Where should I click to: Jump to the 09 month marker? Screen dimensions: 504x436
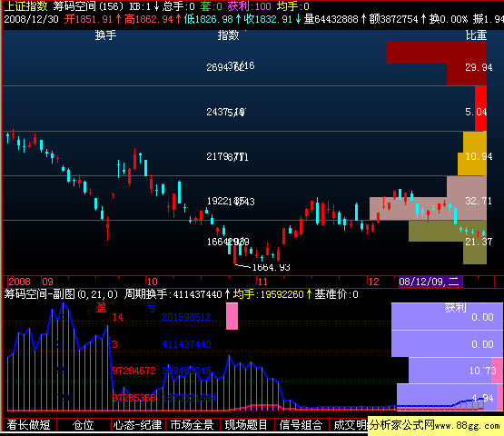[x=47, y=282]
